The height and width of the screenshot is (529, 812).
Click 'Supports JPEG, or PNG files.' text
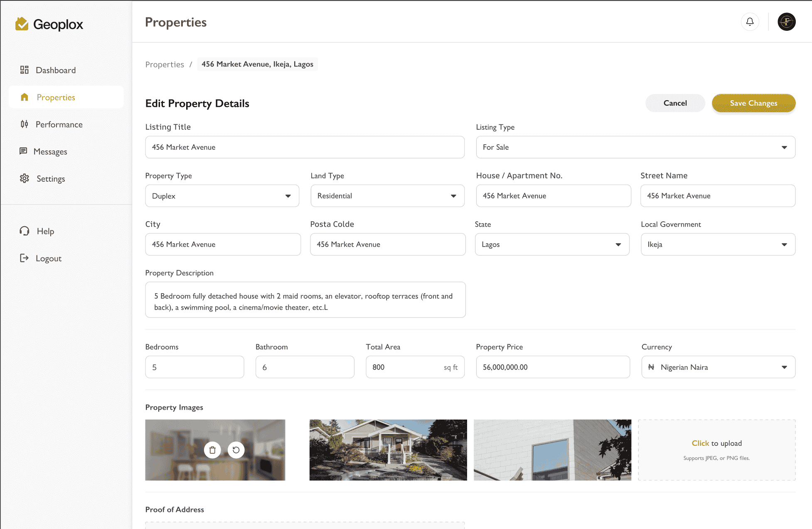click(716, 458)
